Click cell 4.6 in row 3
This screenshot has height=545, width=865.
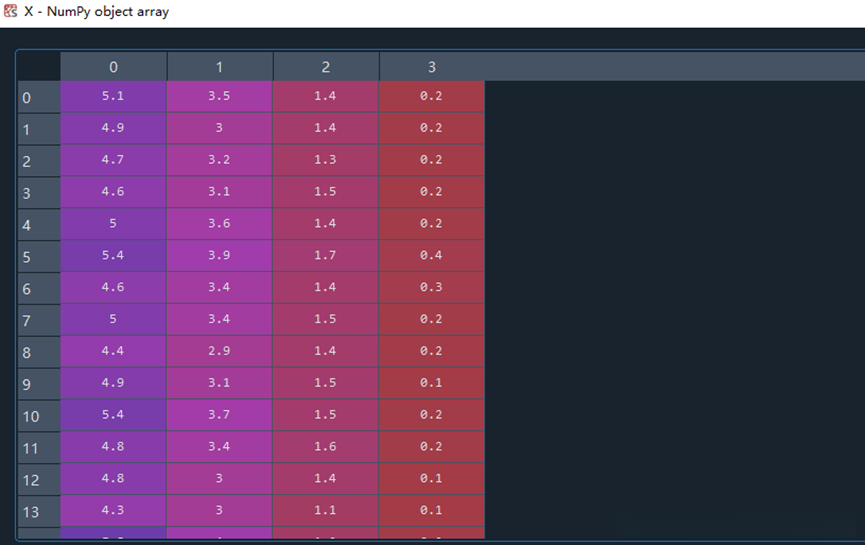click(113, 192)
